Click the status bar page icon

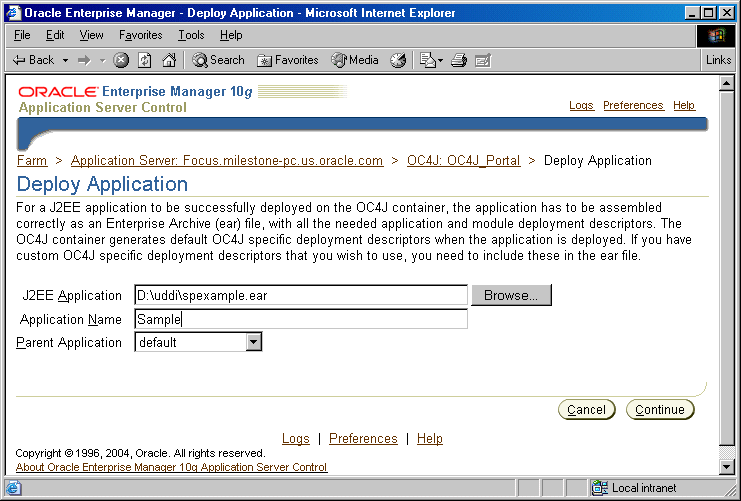(x=13, y=487)
